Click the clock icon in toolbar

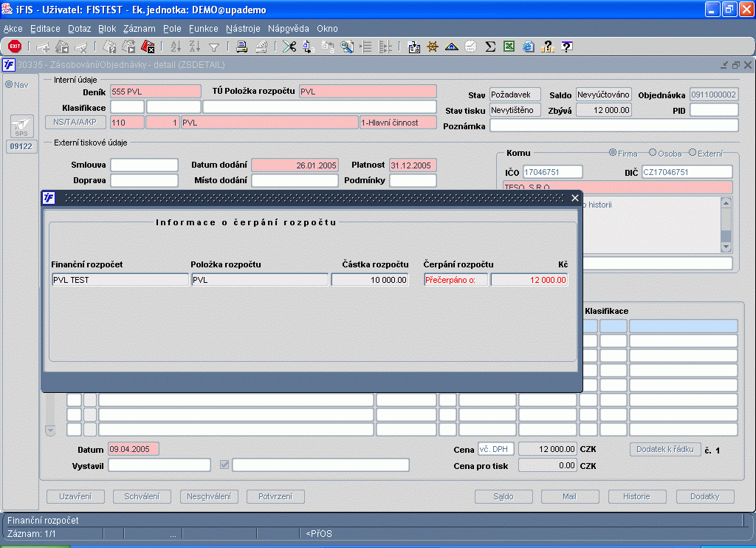pos(470,47)
